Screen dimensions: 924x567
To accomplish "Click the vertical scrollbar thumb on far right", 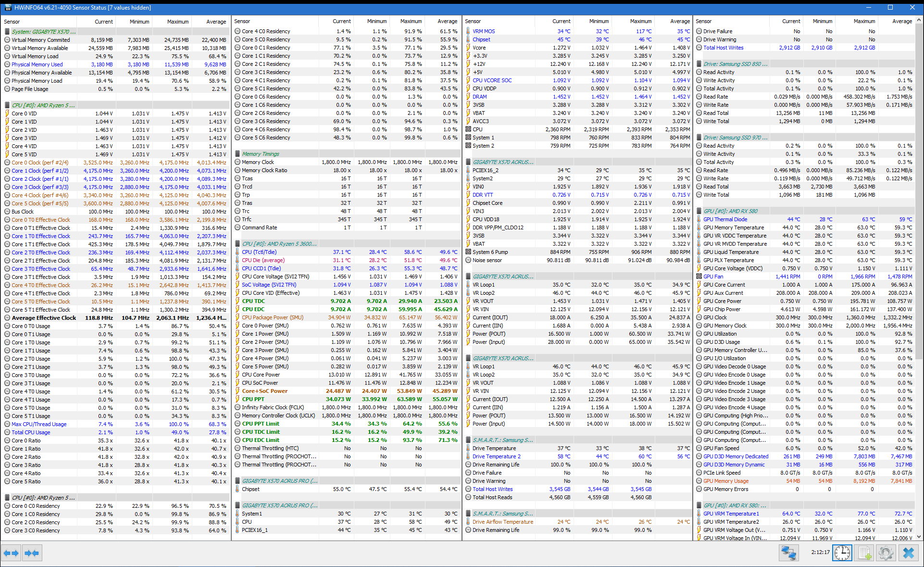I will 919,192.
